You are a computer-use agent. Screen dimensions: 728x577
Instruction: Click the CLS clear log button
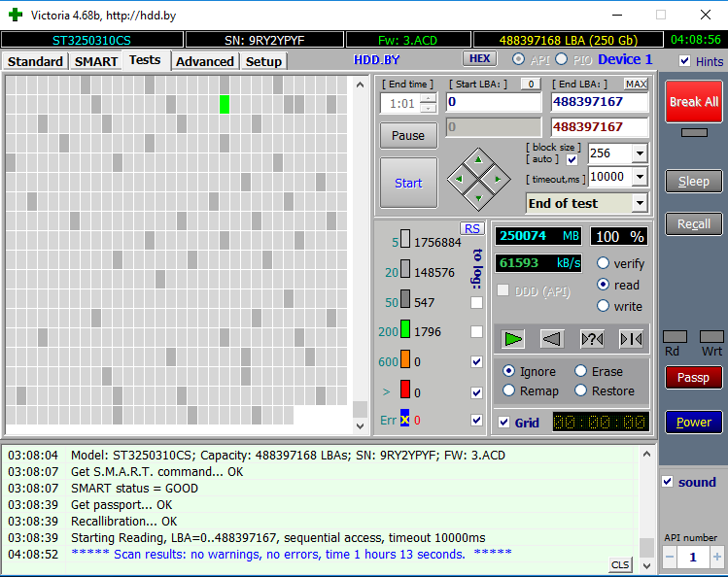(x=620, y=564)
